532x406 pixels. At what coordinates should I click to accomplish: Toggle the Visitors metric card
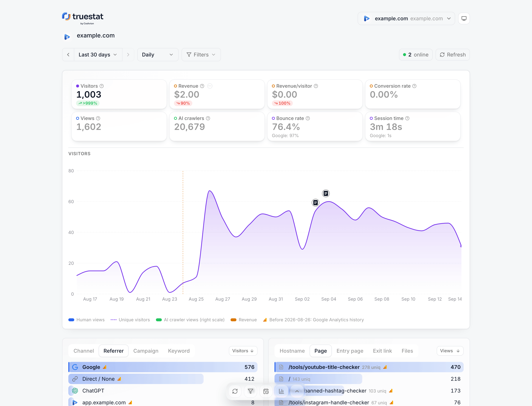click(119, 94)
